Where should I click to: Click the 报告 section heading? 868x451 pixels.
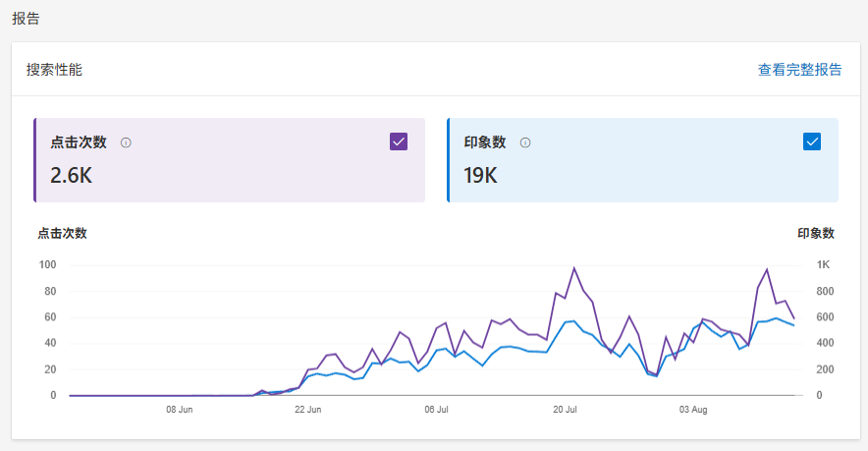point(26,19)
